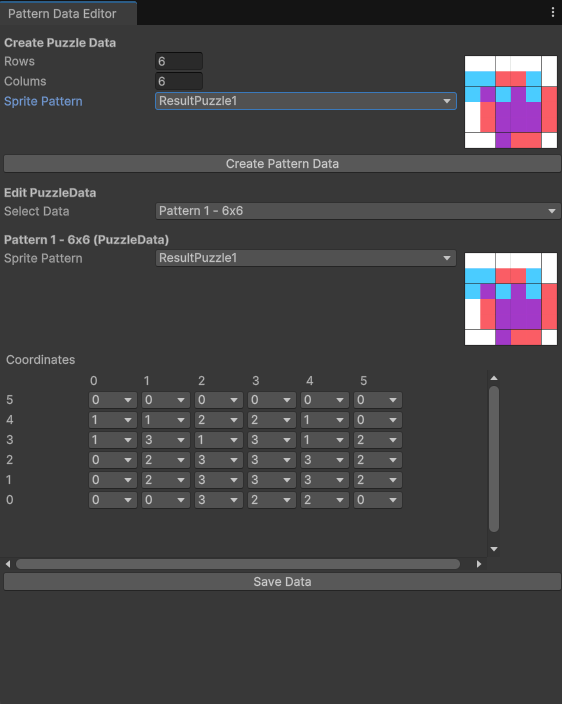Screen dimensions: 562x704
Task: Click the Rows input field
Action: 179,62
